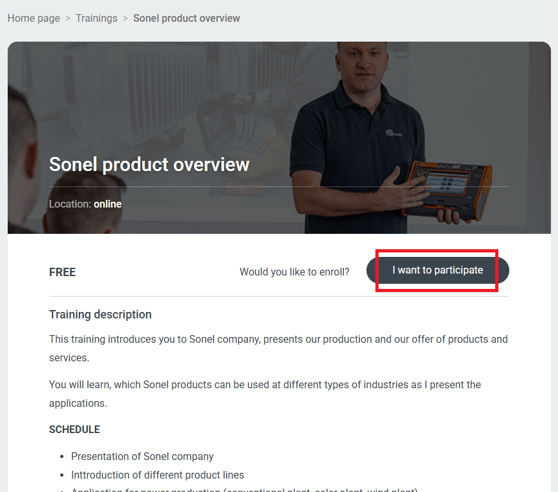Click the Location: online label
This screenshot has width=558, height=492.
tap(85, 204)
